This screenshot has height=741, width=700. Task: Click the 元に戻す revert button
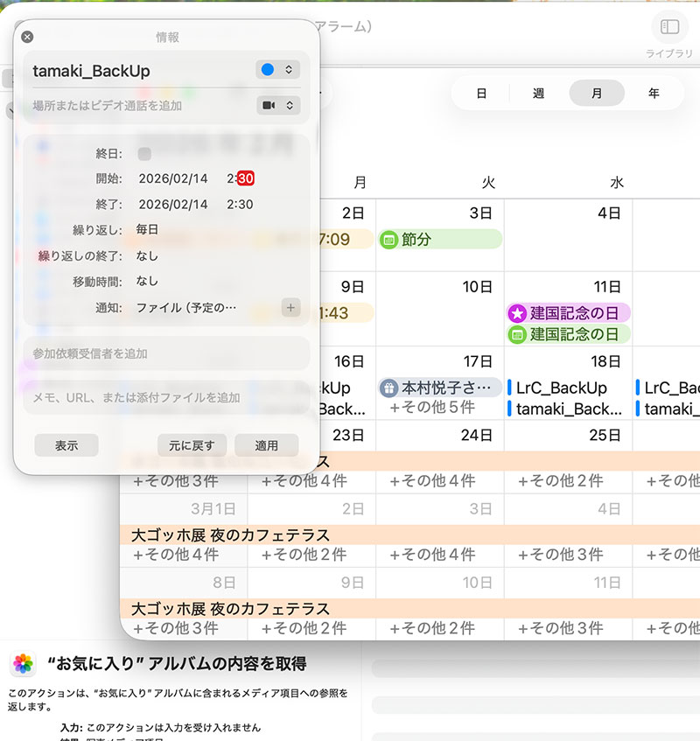pyautogui.click(x=192, y=445)
